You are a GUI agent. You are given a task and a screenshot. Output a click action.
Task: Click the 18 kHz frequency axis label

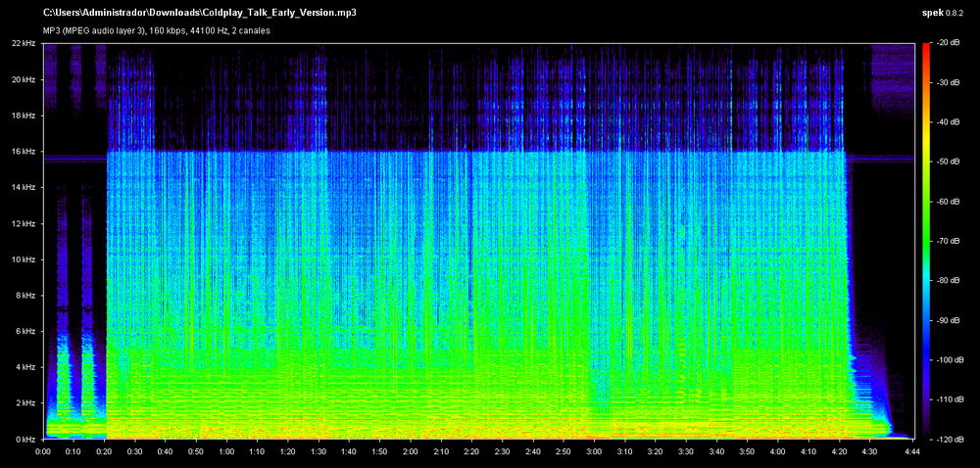[24, 116]
